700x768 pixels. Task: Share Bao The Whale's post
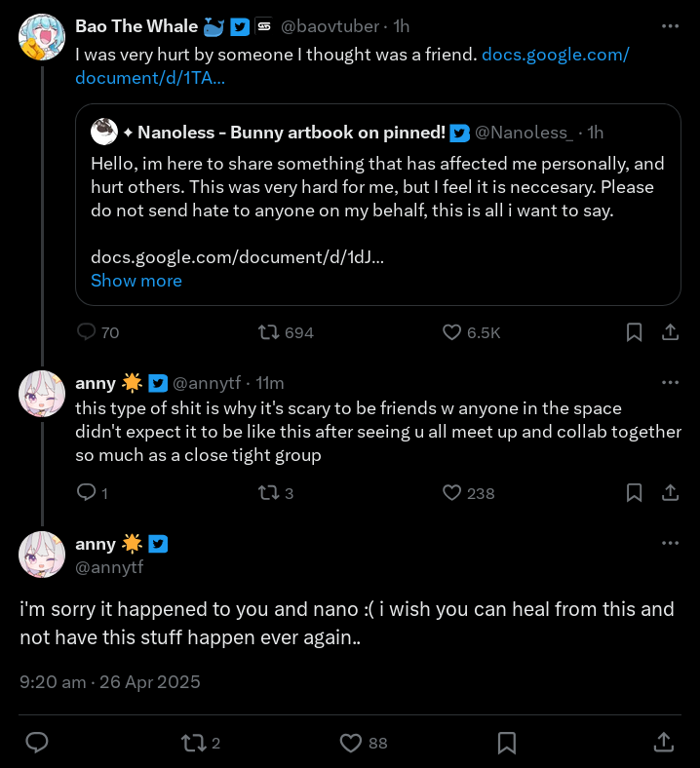tap(670, 332)
